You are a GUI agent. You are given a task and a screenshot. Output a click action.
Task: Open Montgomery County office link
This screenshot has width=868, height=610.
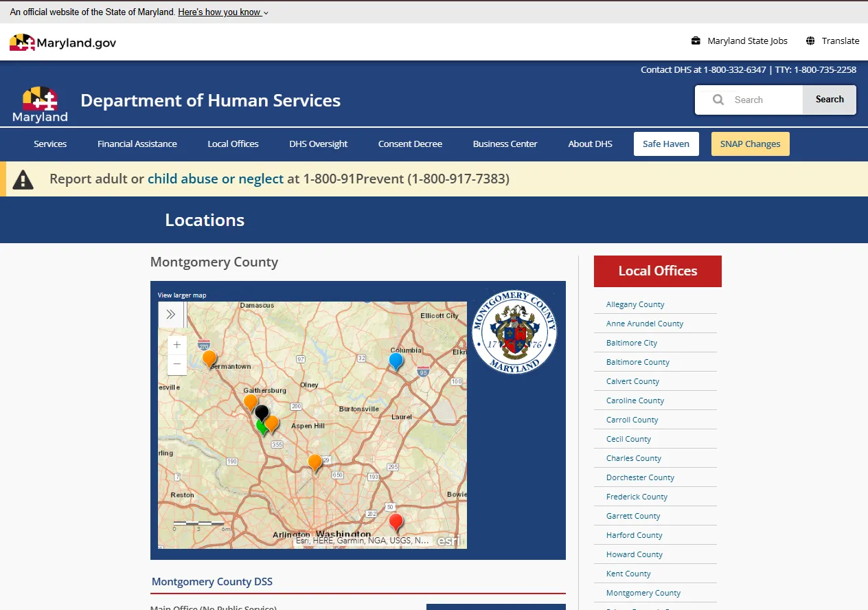pyautogui.click(x=643, y=593)
